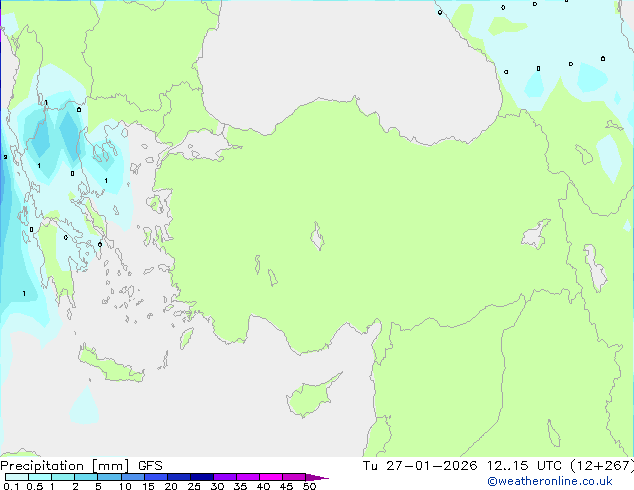Click the 'Precipitation [mm]' title text
Image resolution: width=634 pixels, height=490 pixels.
[65, 466]
